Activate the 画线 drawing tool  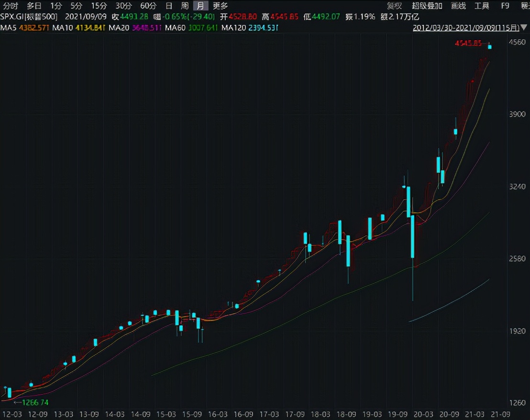(x=458, y=6)
